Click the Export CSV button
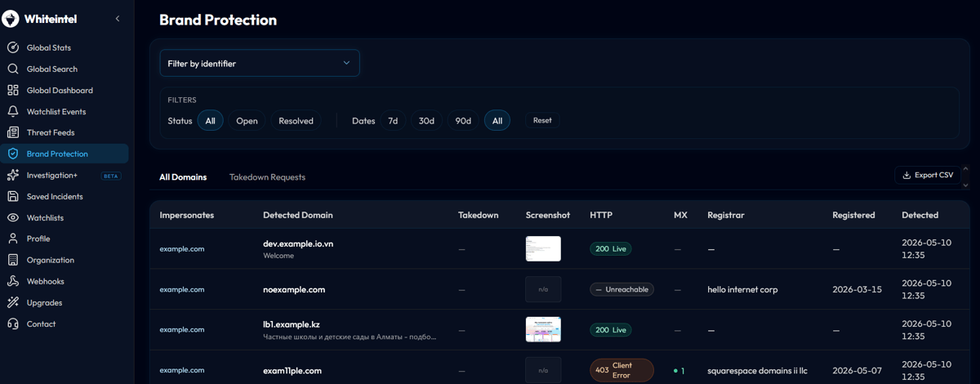The height and width of the screenshot is (384, 980). [928, 175]
